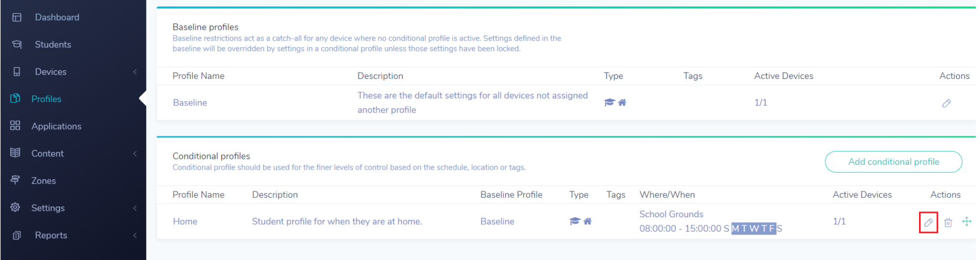This screenshot has height=260, width=980.
Task: Open the Home profile name link
Action: point(185,221)
